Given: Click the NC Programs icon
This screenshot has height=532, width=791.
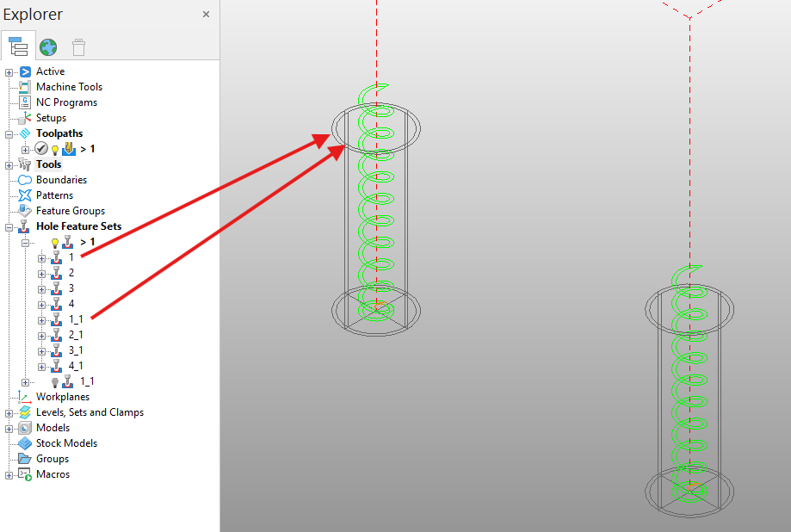Looking at the screenshot, I should (23, 102).
